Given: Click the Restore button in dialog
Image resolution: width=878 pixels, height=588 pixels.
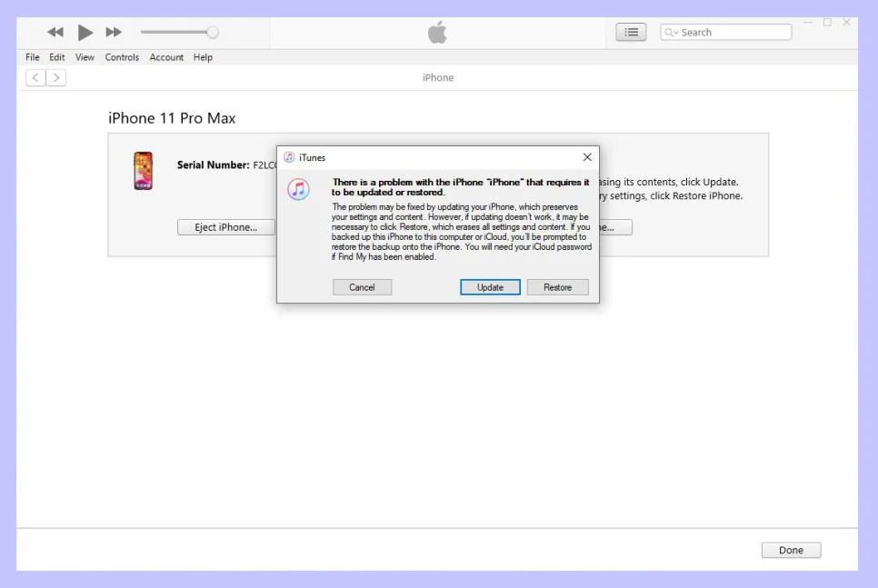Looking at the screenshot, I should pos(558,287).
